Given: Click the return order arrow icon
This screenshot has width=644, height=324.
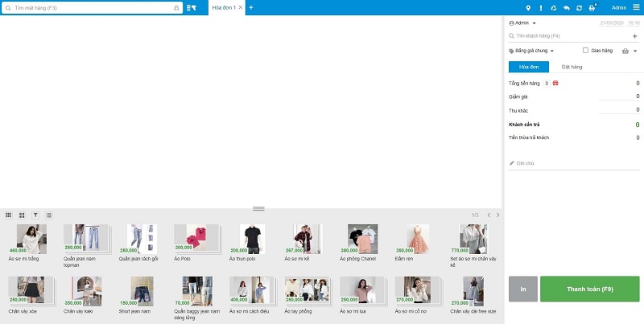Looking at the screenshot, I should 566,7.
